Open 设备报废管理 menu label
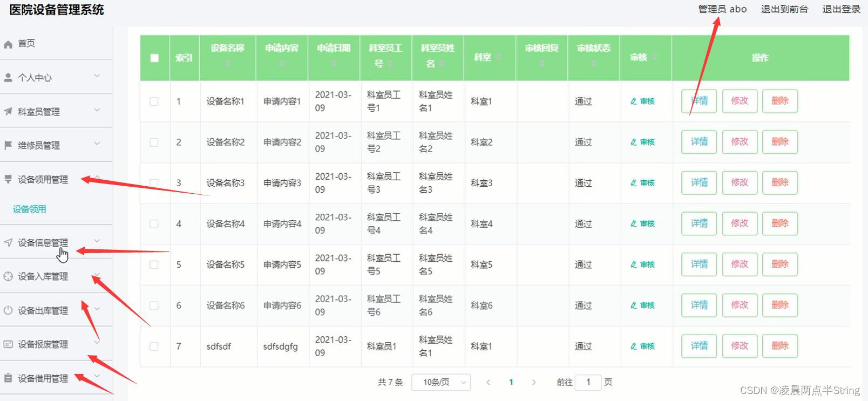 coord(43,344)
